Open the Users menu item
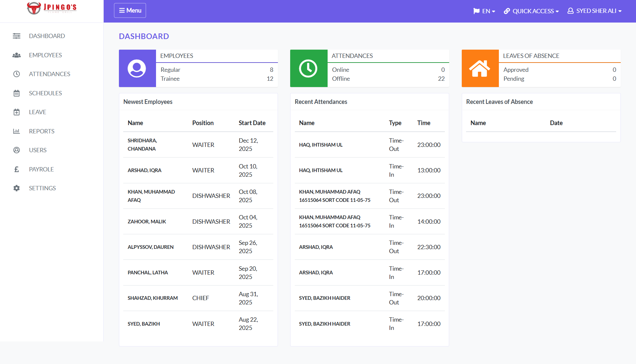Viewport: 636px width, 364px height. pyautogui.click(x=38, y=150)
